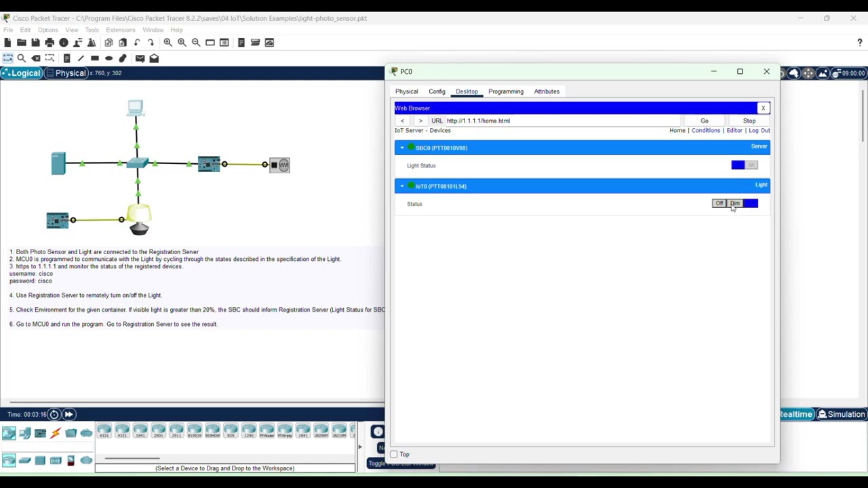This screenshot has width=868, height=488.
Task: Choose the 1841 router device
Action: 302,430
